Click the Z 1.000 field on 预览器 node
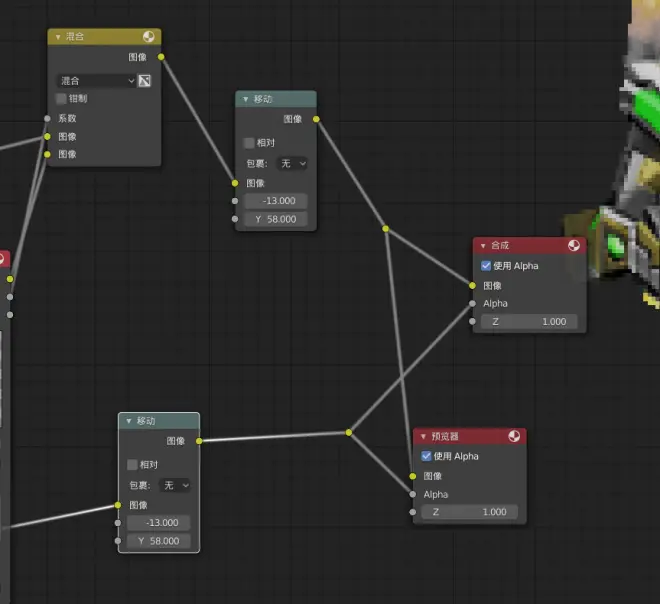 pyautogui.click(x=469, y=512)
